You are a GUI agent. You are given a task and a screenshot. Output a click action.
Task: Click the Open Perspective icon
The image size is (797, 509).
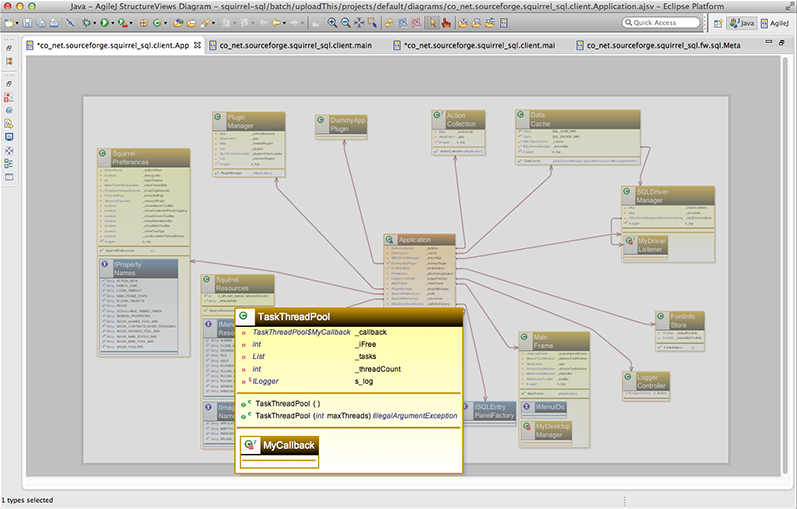click(x=717, y=22)
